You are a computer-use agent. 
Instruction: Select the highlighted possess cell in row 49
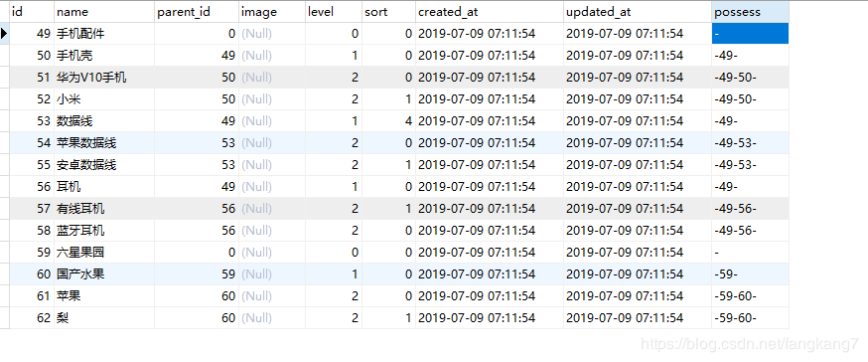pyautogui.click(x=750, y=34)
